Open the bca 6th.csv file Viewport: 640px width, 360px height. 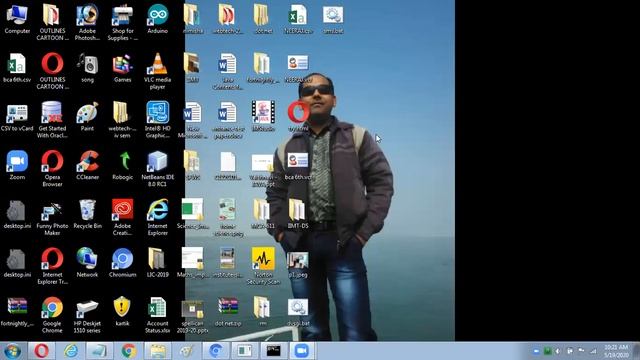coord(17,68)
